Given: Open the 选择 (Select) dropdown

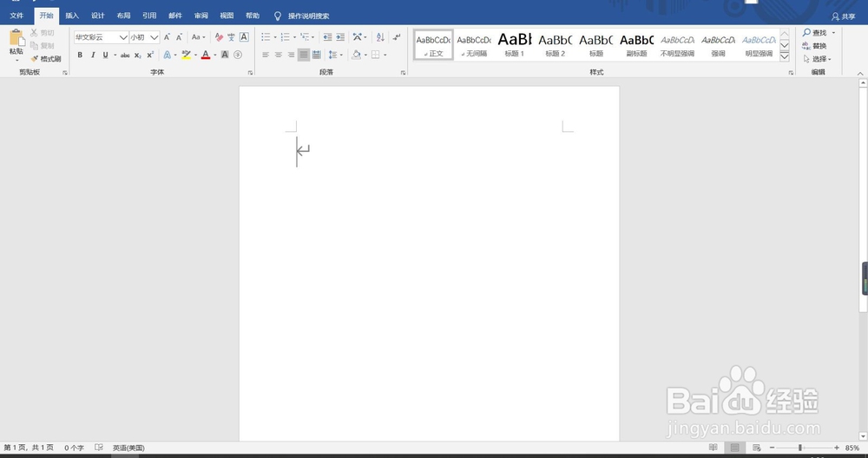Looking at the screenshot, I should tap(817, 59).
